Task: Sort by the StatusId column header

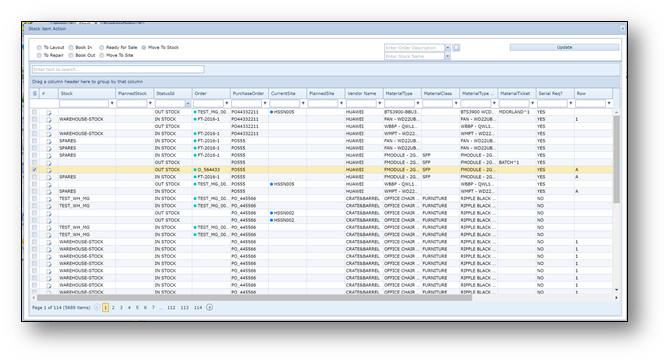Action: (173, 94)
